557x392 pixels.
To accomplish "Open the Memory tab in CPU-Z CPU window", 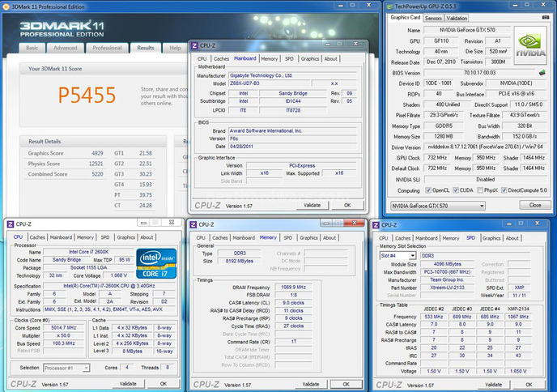I will (x=85, y=237).
